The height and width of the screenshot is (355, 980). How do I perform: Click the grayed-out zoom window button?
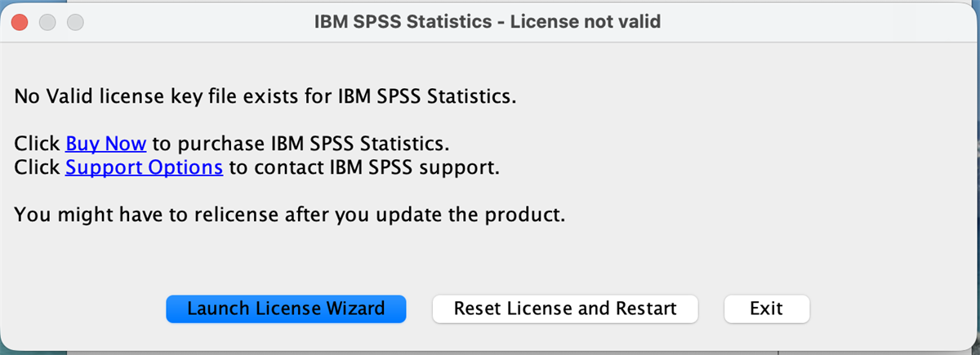tap(75, 22)
